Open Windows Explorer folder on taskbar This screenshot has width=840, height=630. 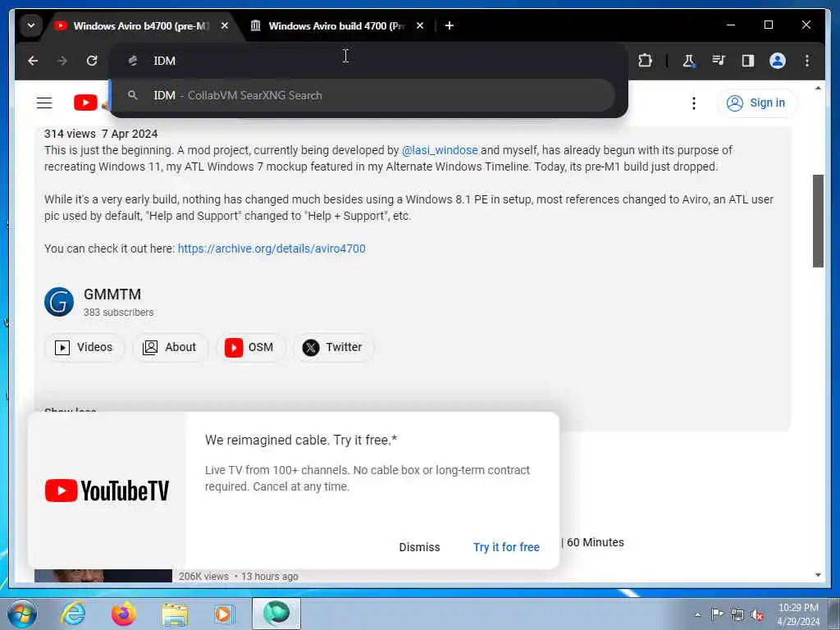tap(176, 614)
